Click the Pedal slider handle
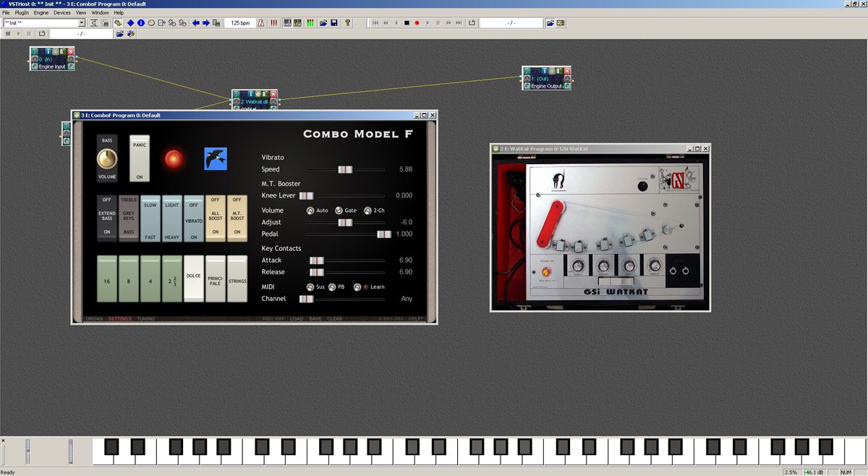Screen dimensions: 868x476 click(384, 234)
